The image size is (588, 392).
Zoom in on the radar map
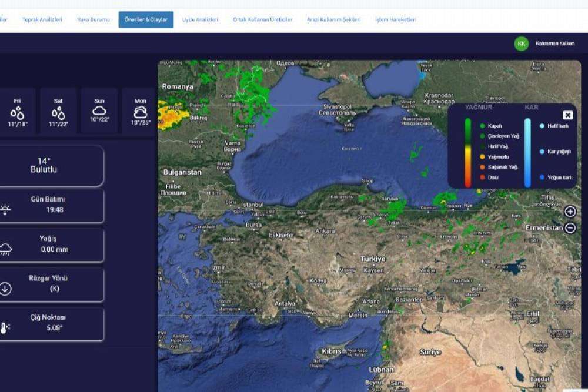tap(570, 212)
